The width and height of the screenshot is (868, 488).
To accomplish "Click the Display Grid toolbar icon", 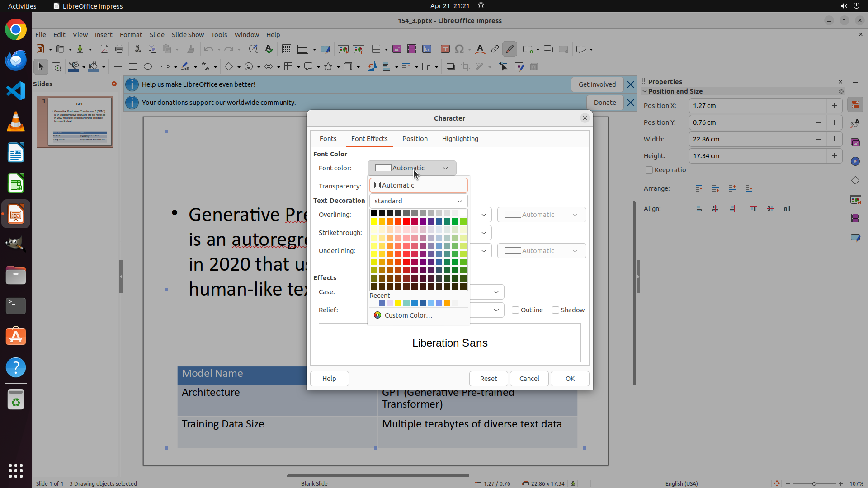I will [x=287, y=49].
